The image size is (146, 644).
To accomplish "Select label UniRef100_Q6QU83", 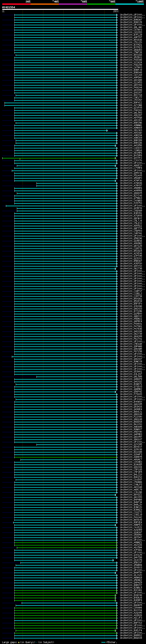I will 131,50.
